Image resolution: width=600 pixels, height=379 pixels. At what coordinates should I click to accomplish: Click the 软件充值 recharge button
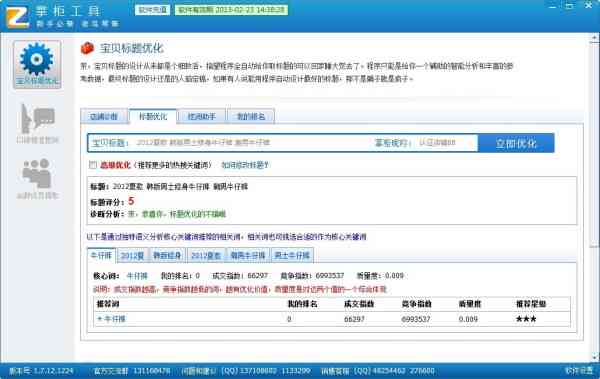click(152, 10)
